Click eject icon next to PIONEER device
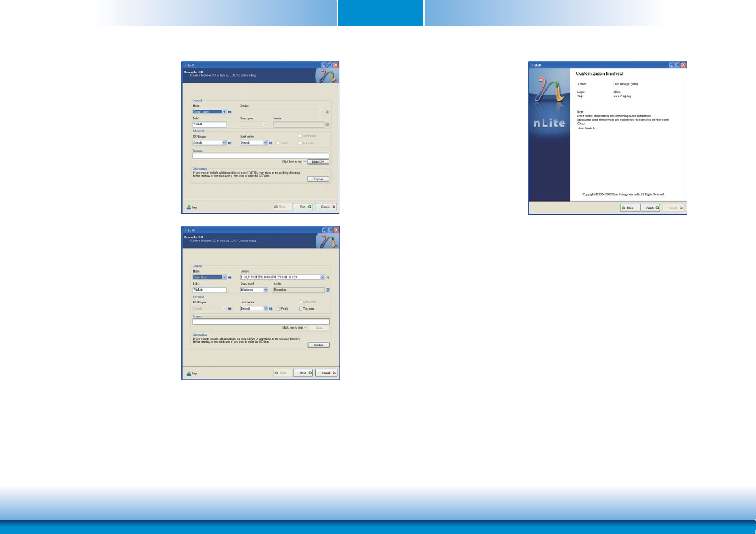756x534 pixels. 328,277
